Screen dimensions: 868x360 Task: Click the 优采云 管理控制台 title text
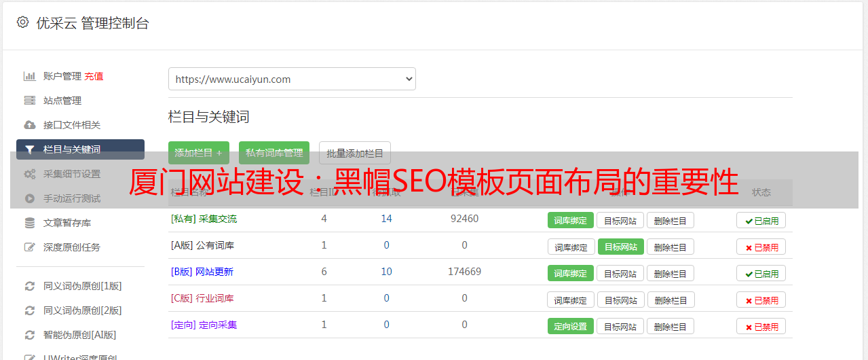(92, 23)
